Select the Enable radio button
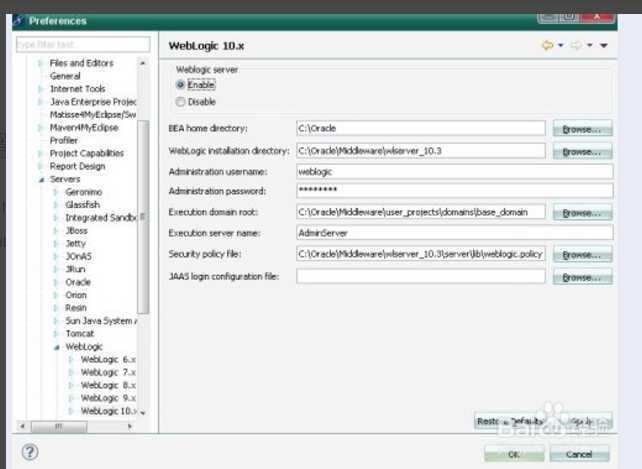The width and height of the screenshot is (642, 469). pyautogui.click(x=180, y=85)
